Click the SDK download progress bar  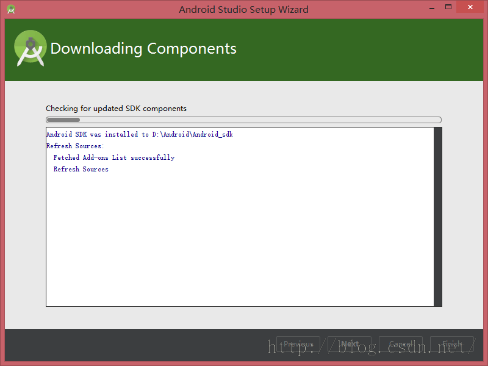[244, 120]
